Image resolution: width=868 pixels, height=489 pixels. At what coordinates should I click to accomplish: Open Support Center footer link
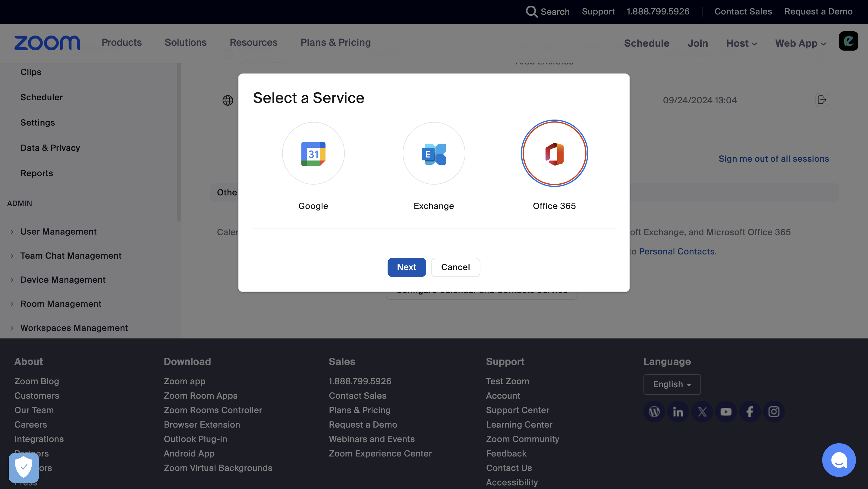coord(517,410)
